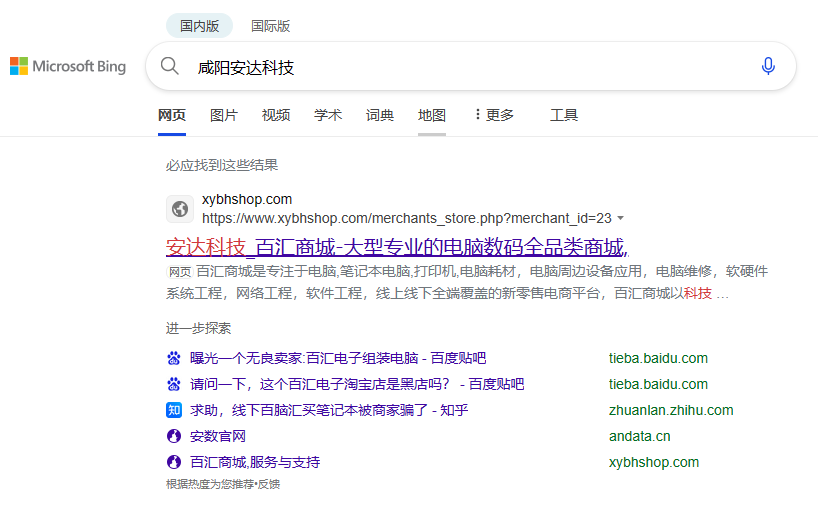Click the xybhshop.com merchants_store URL
This screenshot has height=516, width=818.
coord(406,218)
